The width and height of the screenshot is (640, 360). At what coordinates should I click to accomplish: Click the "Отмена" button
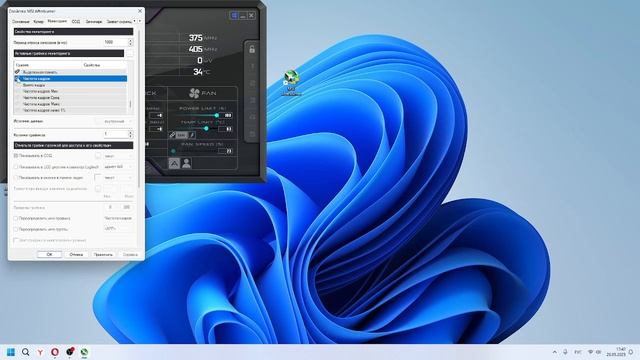coord(76,254)
